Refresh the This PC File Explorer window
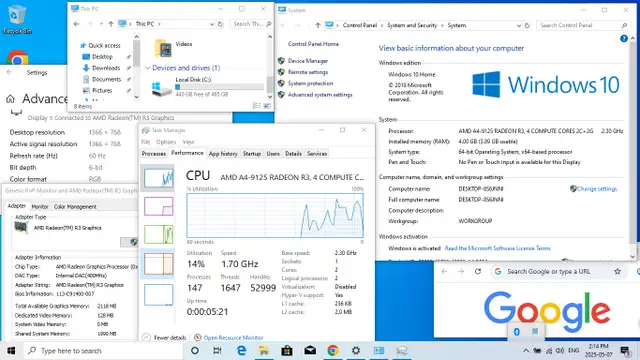This screenshot has width=640, height=360. tap(220, 24)
